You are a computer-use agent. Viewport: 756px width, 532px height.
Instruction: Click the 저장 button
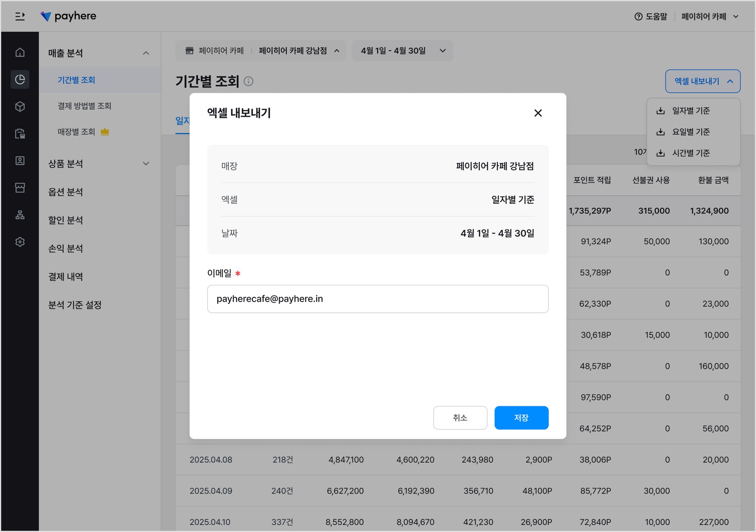click(521, 418)
